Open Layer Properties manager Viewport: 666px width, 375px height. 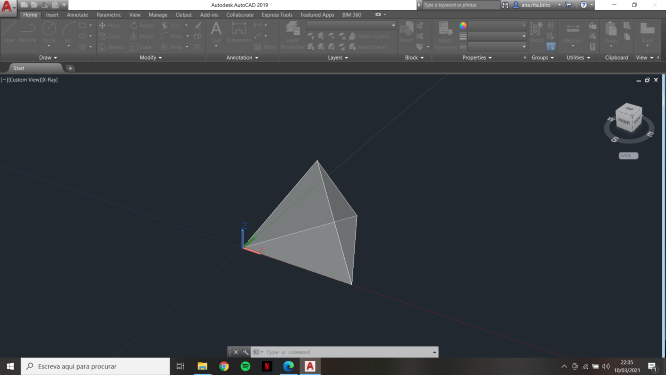point(292,36)
